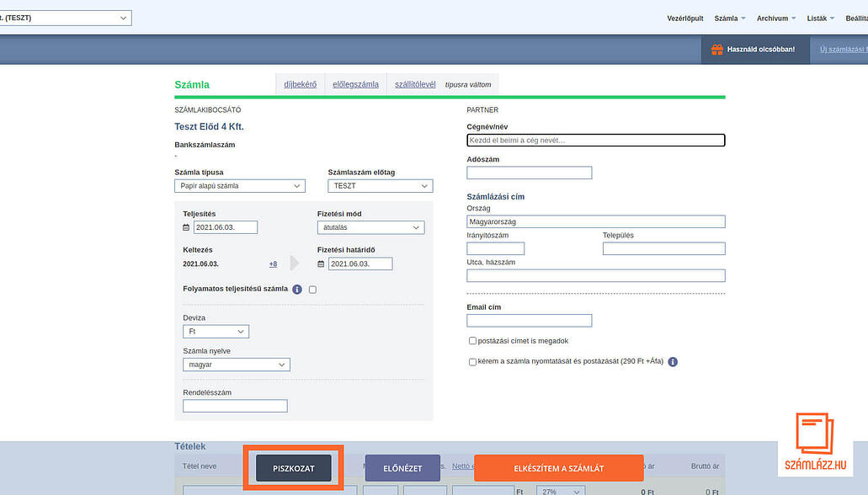Check the 'postázási címet is megadok' box

[x=472, y=341]
